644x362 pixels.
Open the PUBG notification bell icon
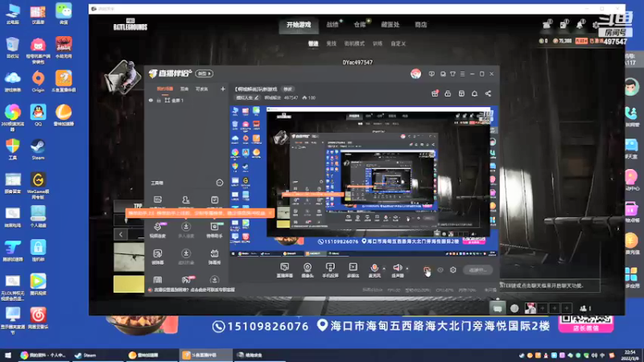pos(580,25)
